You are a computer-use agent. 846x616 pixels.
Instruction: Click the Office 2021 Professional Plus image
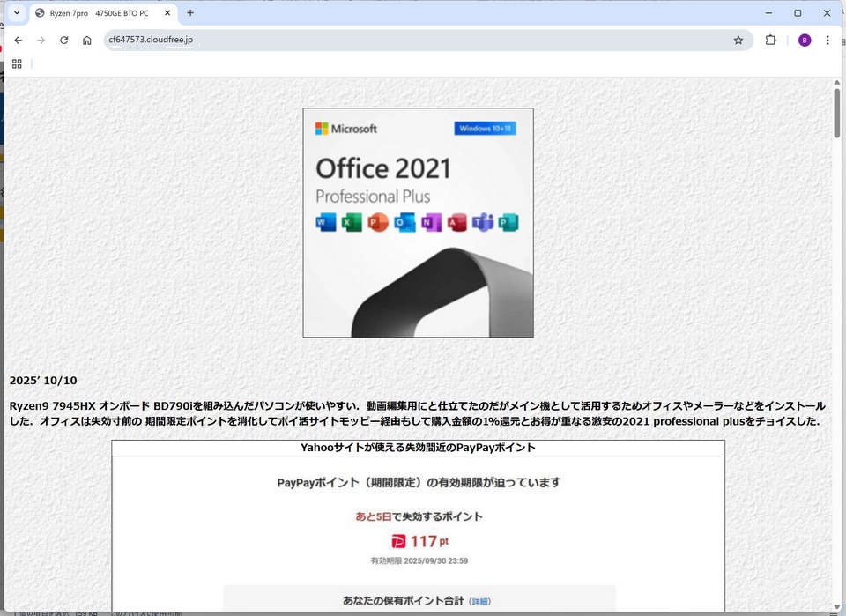418,222
